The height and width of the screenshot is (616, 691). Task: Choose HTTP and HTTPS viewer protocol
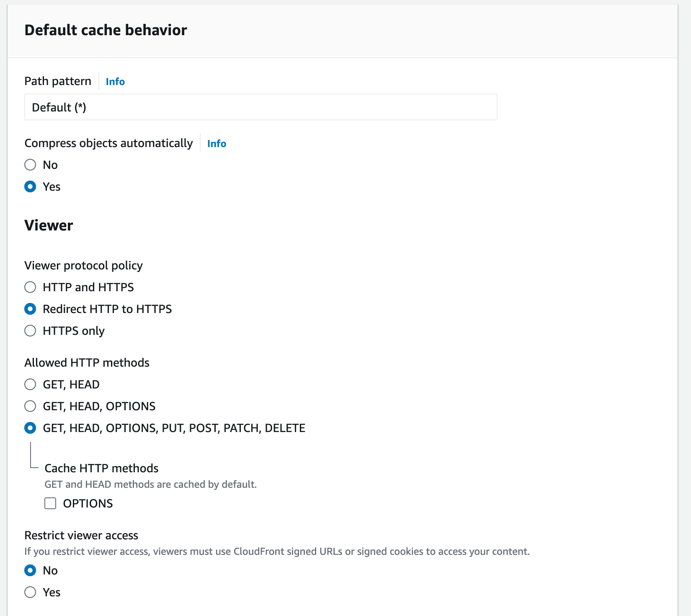pyautogui.click(x=30, y=287)
